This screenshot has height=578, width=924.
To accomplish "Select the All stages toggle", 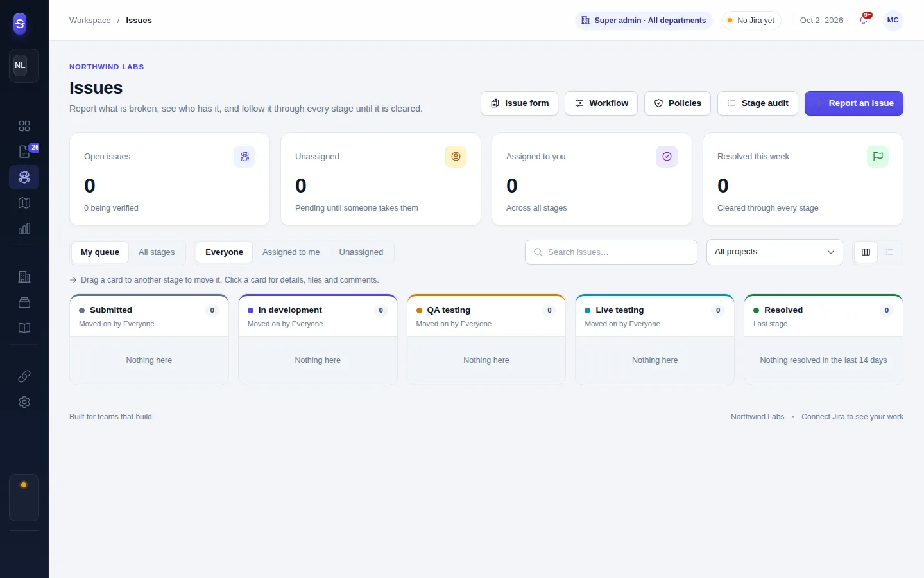I will [157, 252].
